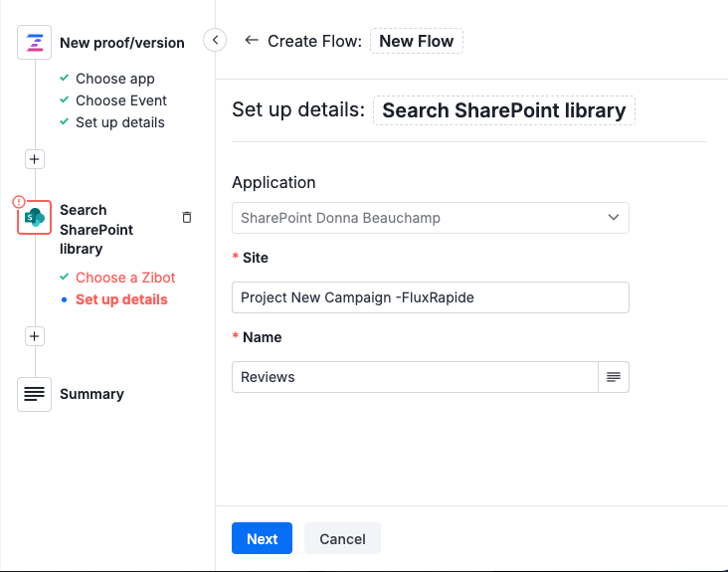Click the Next button
The image size is (728, 572).
262,538
